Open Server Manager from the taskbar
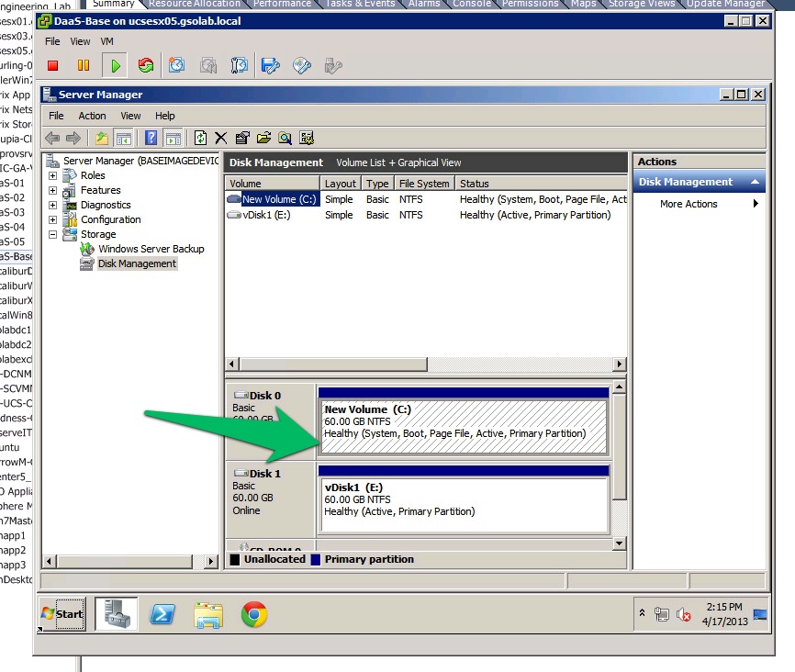The width and height of the screenshot is (795, 672). 116,614
